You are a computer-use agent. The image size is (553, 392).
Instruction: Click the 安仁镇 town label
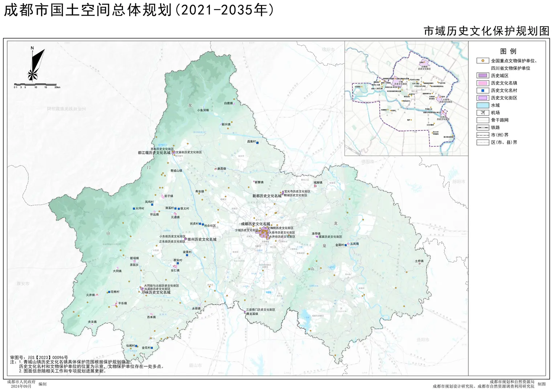(x=175, y=270)
